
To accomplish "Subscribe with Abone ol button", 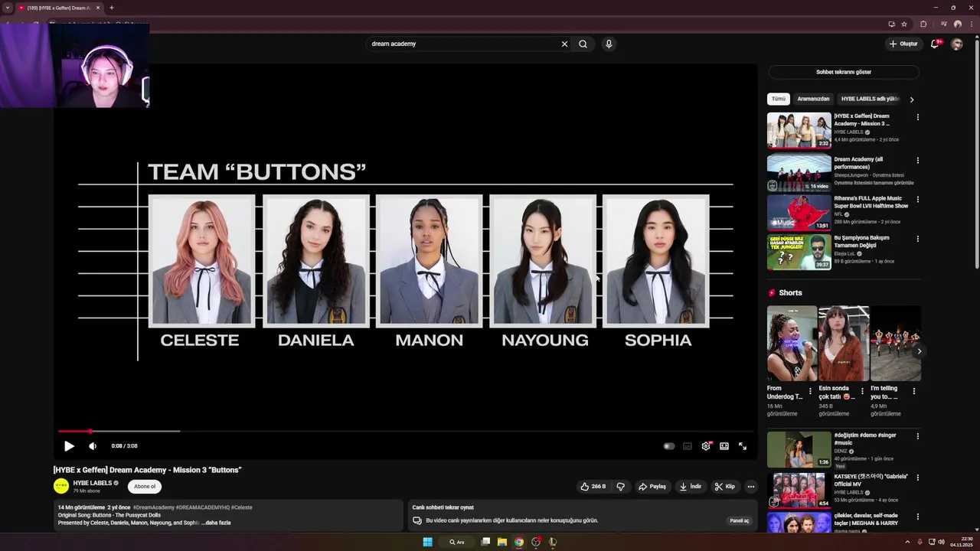I will point(145,487).
